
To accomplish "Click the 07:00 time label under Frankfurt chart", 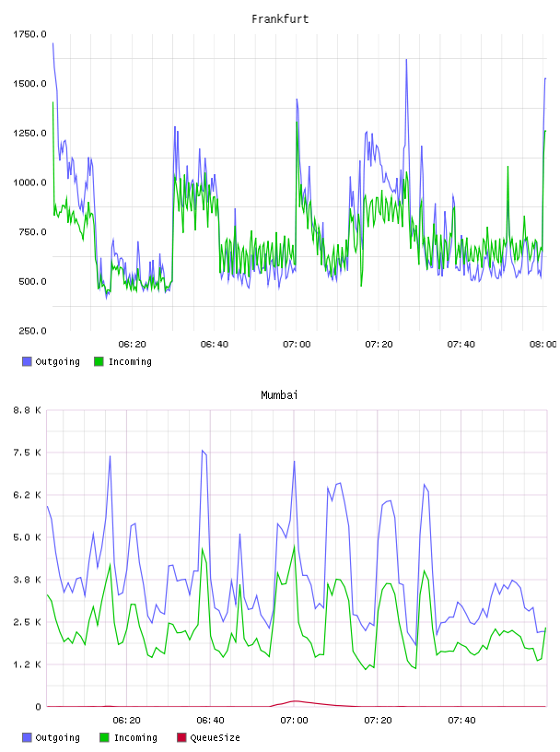I will pyautogui.click(x=297, y=344).
